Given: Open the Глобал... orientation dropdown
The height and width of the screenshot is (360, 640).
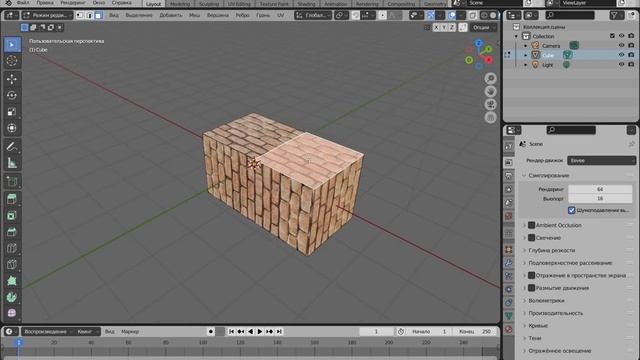Looking at the screenshot, I should [x=313, y=16].
